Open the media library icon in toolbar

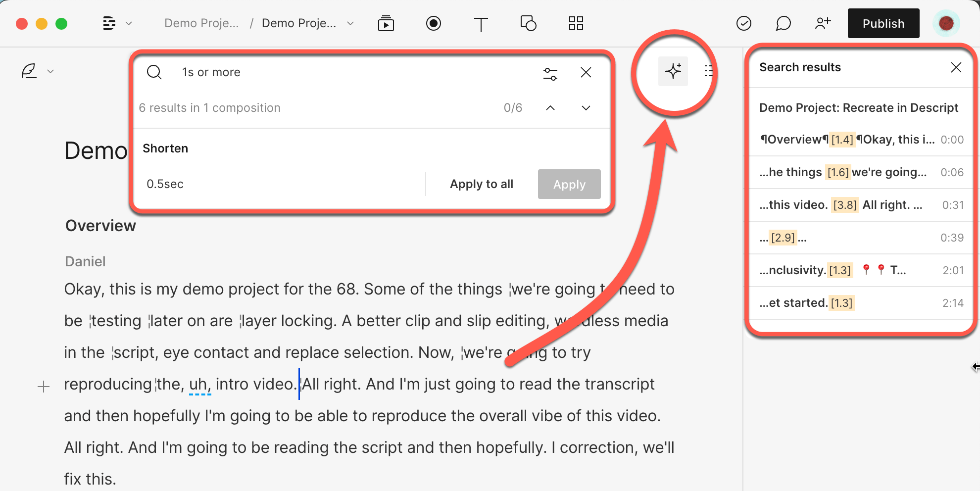tap(386, 23)
